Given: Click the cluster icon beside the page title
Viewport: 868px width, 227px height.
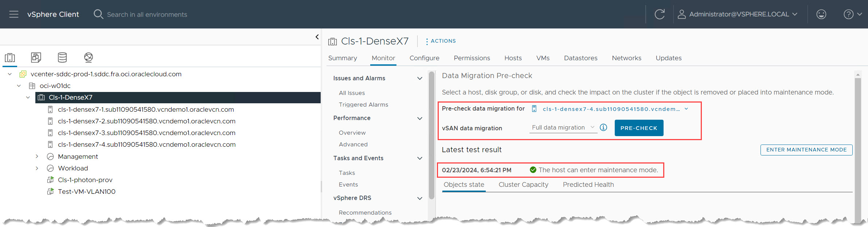Looking at the screenshot, I should (x=332, y=42).
